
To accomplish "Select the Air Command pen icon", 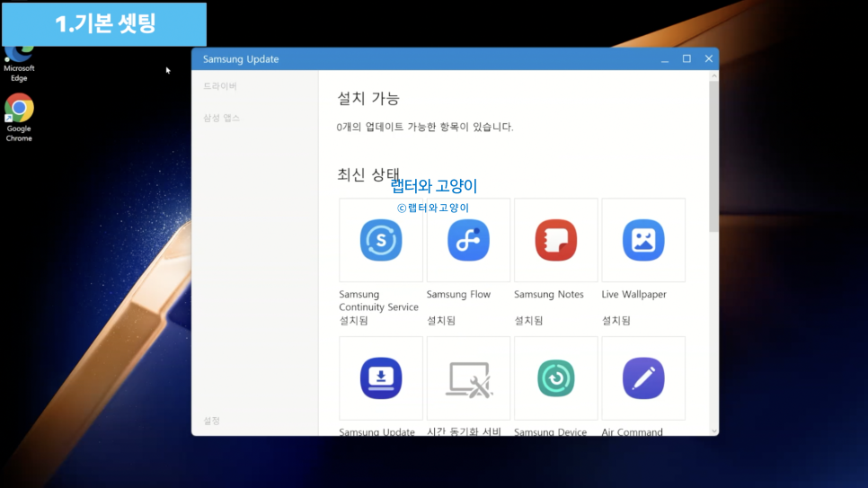I will [643, 378].
